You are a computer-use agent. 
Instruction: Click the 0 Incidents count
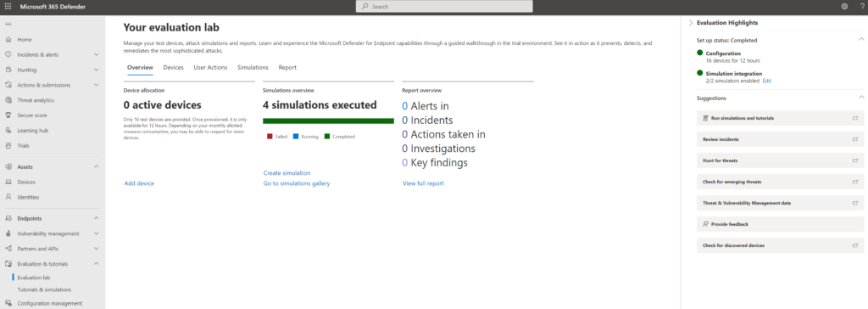[404, 120]
